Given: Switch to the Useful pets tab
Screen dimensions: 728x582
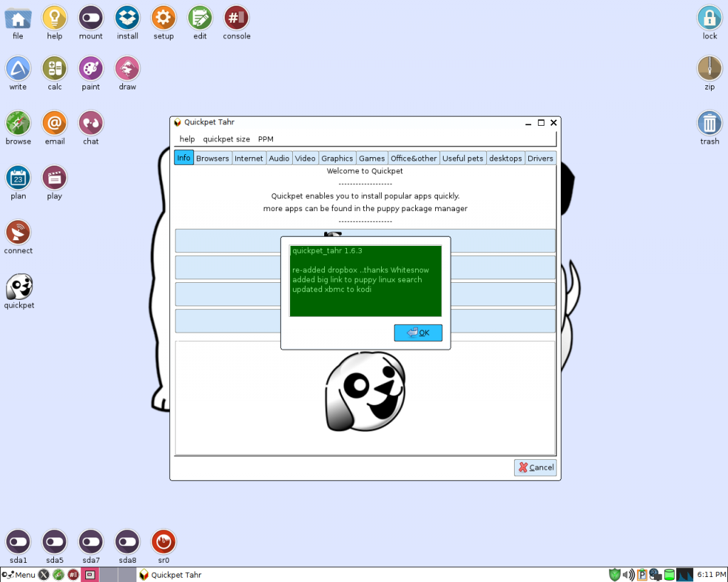Looking at the screenshot, I should click(462, 158).
